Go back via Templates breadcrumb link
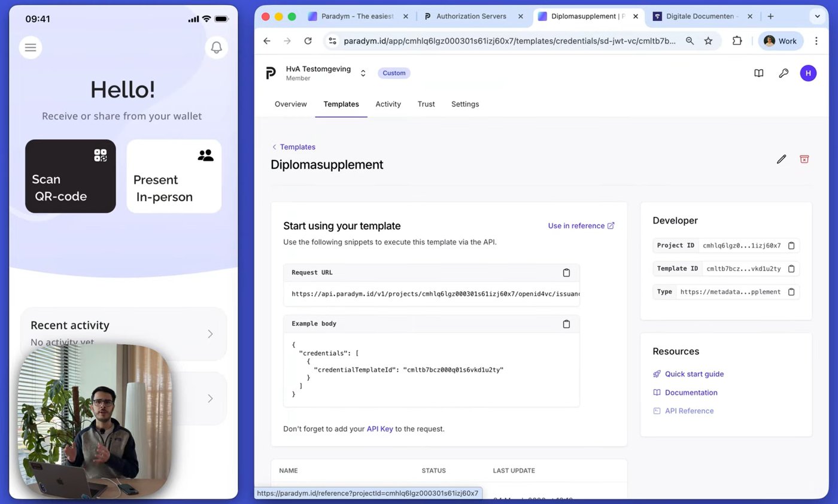Screen dimensions: 838x504 point(293,147)
